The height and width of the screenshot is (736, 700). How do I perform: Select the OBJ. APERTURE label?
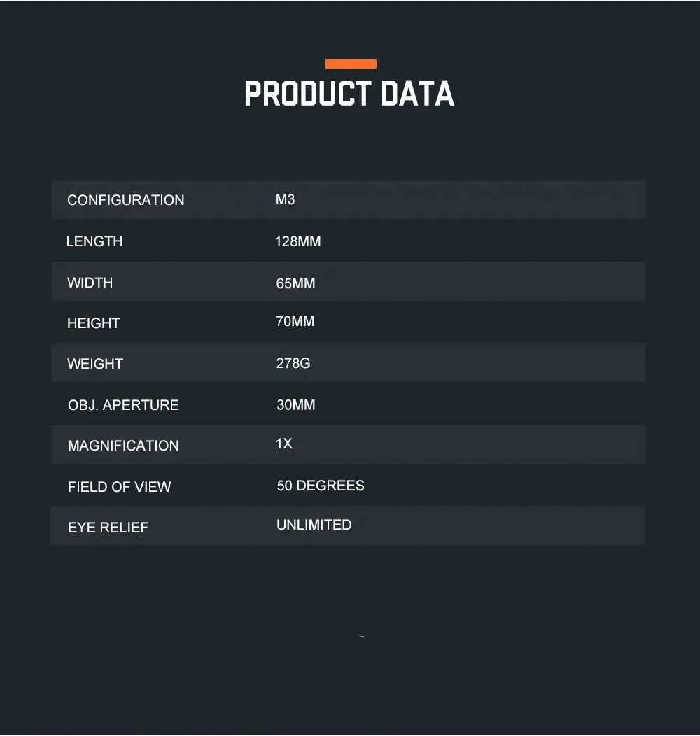click(x=123, y=405)
